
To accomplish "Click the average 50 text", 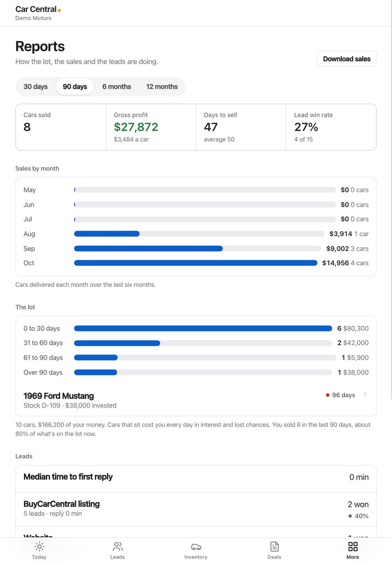I will pos(219,139).
